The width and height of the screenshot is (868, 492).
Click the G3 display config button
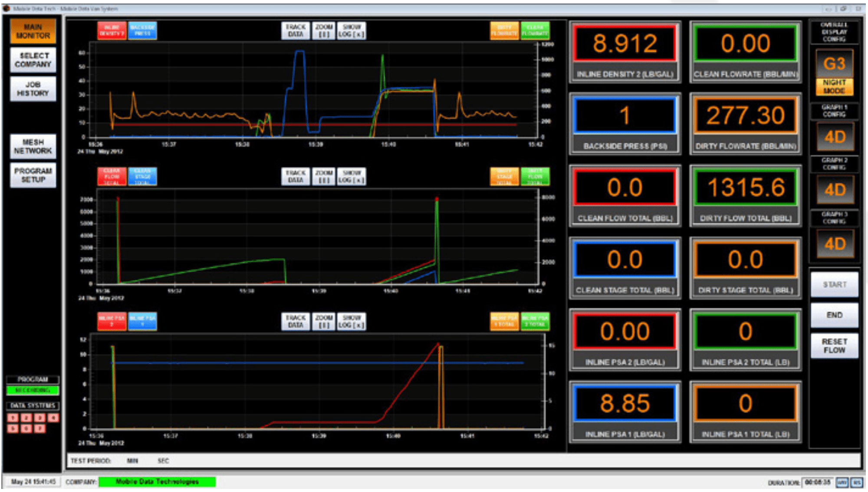(834, 64)
